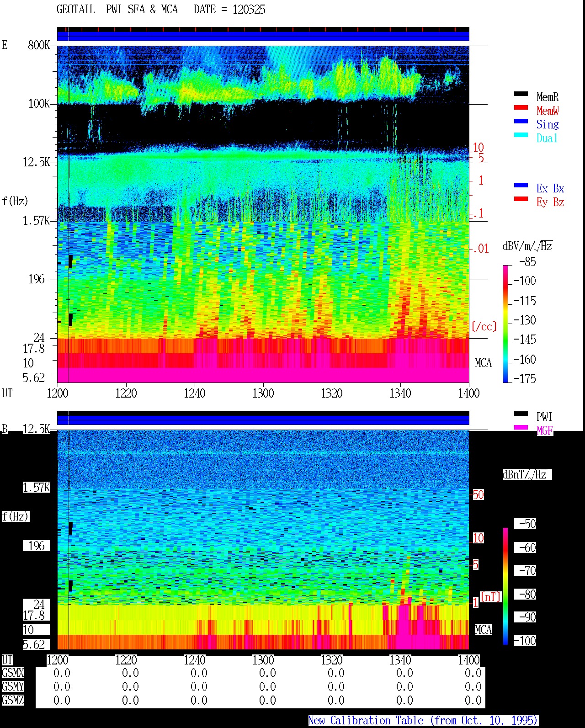Click the black MemR legend swatch

(521, 94)
